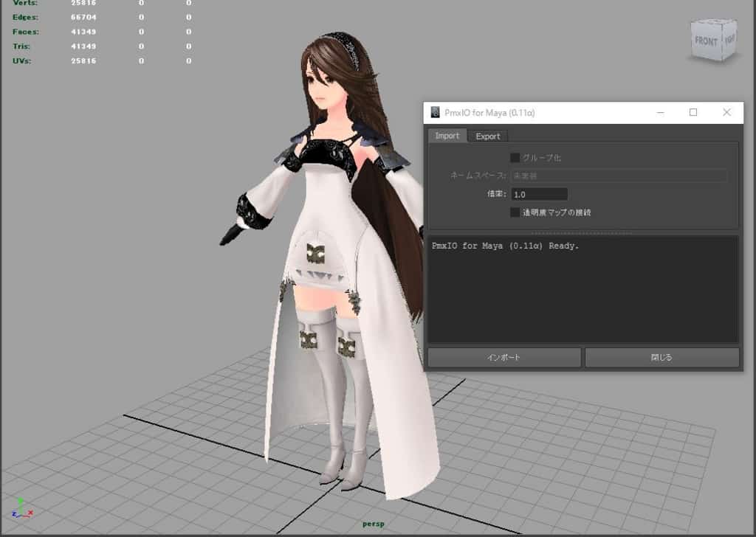Click the PmxIO app icon in title bar
Viewport: 756px width, 537px height.
[435, 113]
